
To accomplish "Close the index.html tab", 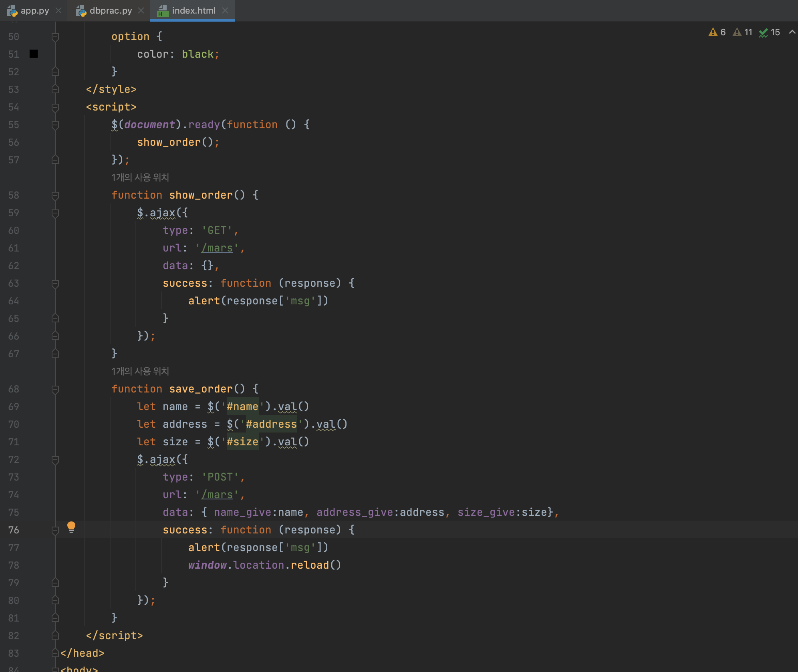I will pyautogui.click(x=225, y=10).
